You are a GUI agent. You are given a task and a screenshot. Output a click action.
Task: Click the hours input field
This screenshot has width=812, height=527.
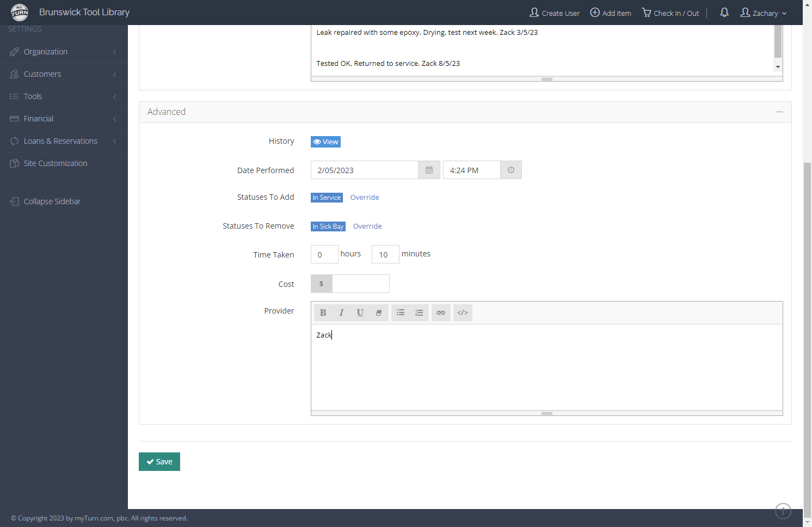pos(324,254)
